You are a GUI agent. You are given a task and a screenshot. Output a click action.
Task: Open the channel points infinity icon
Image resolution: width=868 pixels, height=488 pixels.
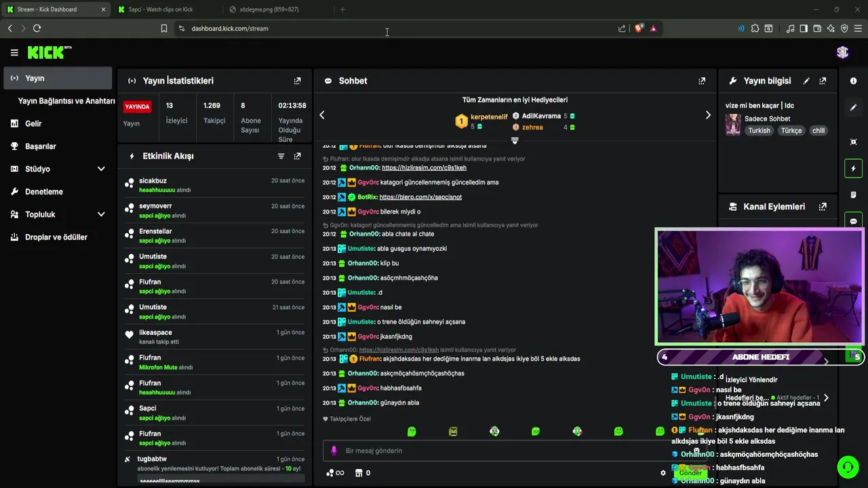[x=335, y=473]
